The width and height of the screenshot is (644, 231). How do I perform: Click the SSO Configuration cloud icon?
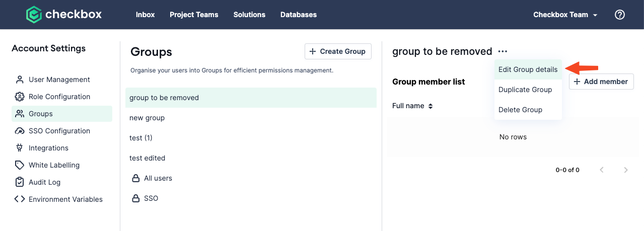[20, 131]
